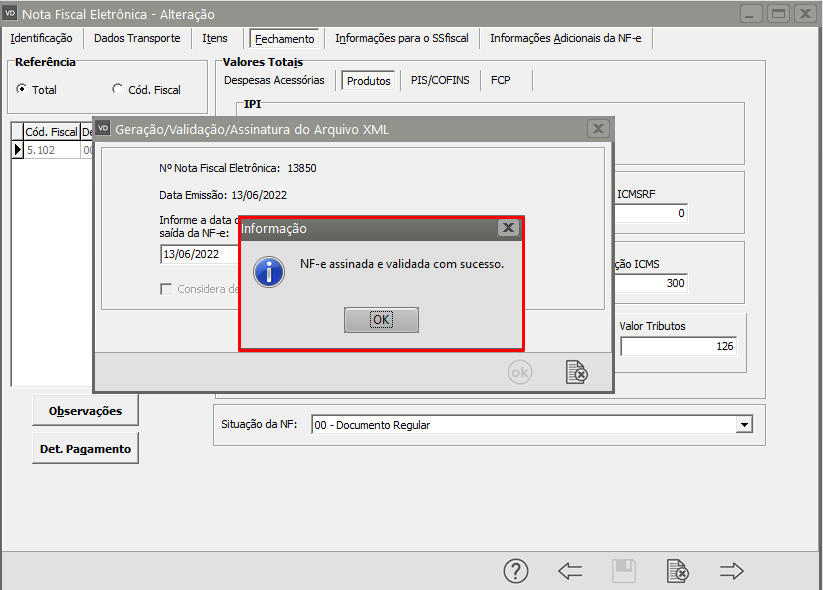The height and width of the screenshot is (590, 823).
Task: Switch to the PIS/COFINS sub-tab
Action: (x=440, y=80)
